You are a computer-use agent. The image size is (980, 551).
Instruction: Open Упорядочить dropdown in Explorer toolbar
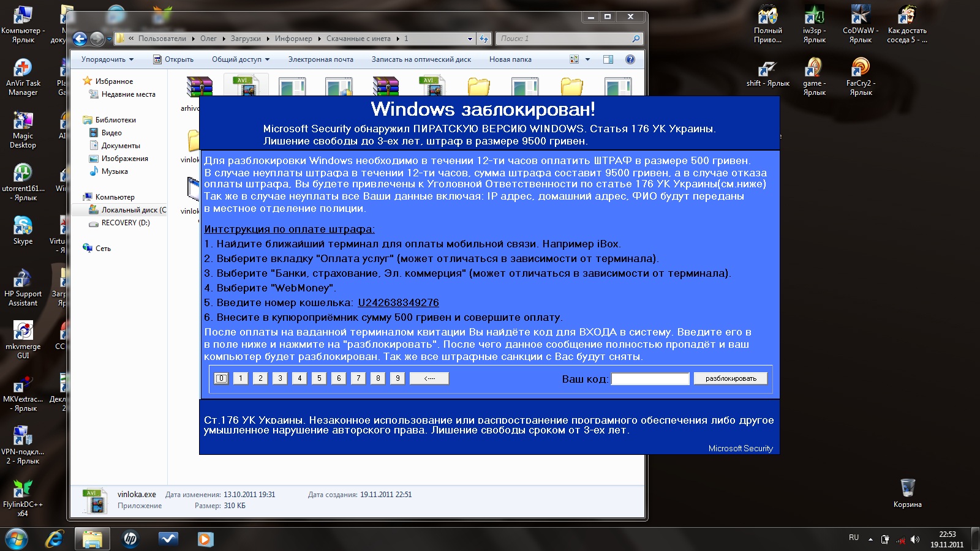pyautogui.click(x=107, y=59)
